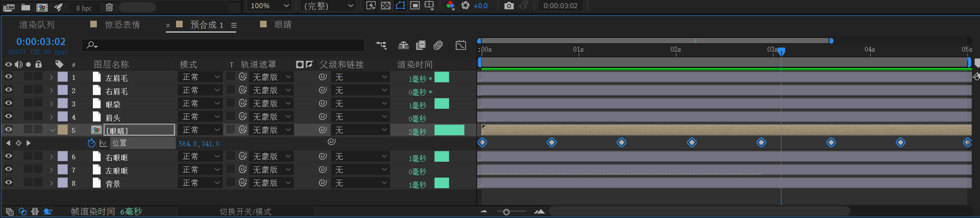Close the 预合成 1 tab
This screenshot has height=218, width=980.
click(168, 26)
